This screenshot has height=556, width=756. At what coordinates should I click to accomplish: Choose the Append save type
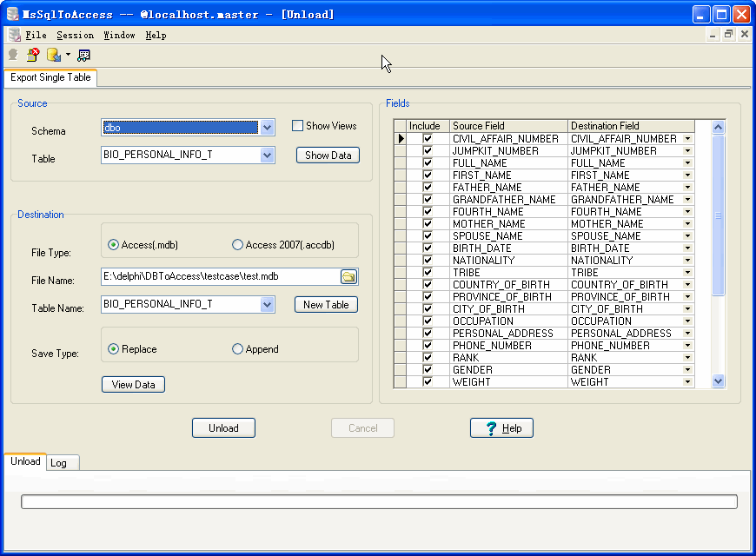[x=237, y=349]
